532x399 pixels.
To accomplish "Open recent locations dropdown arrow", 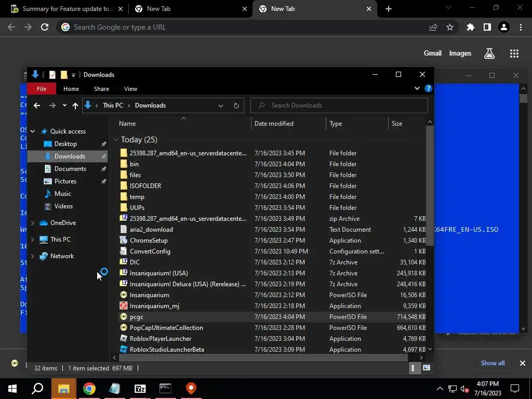I will (64, 105).
